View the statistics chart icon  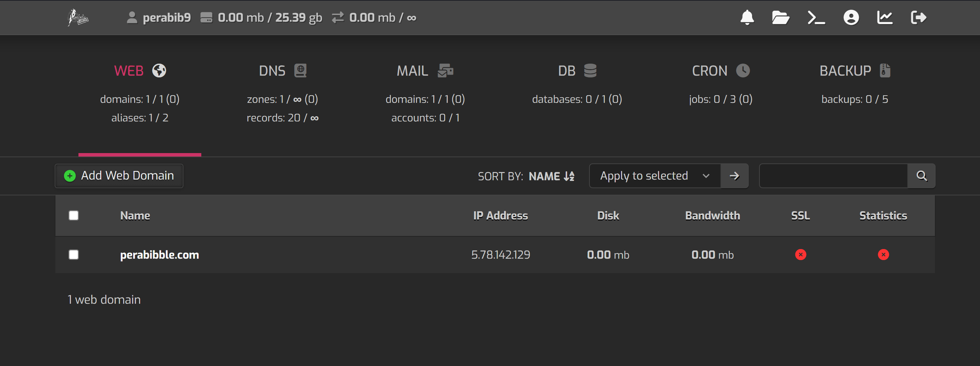click(884, 18)
